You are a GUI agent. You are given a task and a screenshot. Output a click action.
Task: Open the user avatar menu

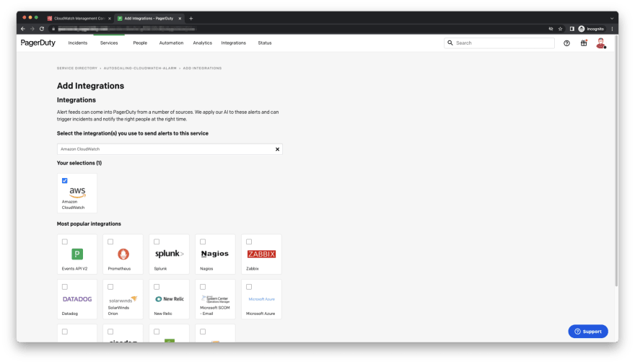pyautogui.click(x=601, y=43)
